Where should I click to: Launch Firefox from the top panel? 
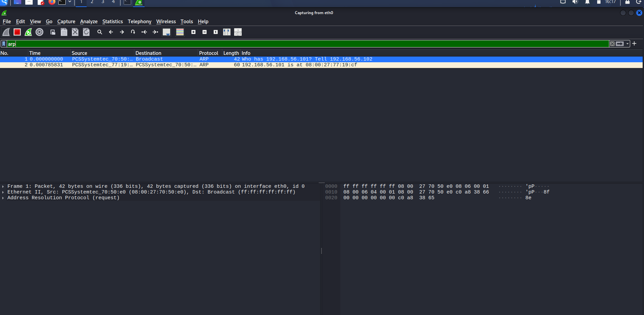(52, 2)
